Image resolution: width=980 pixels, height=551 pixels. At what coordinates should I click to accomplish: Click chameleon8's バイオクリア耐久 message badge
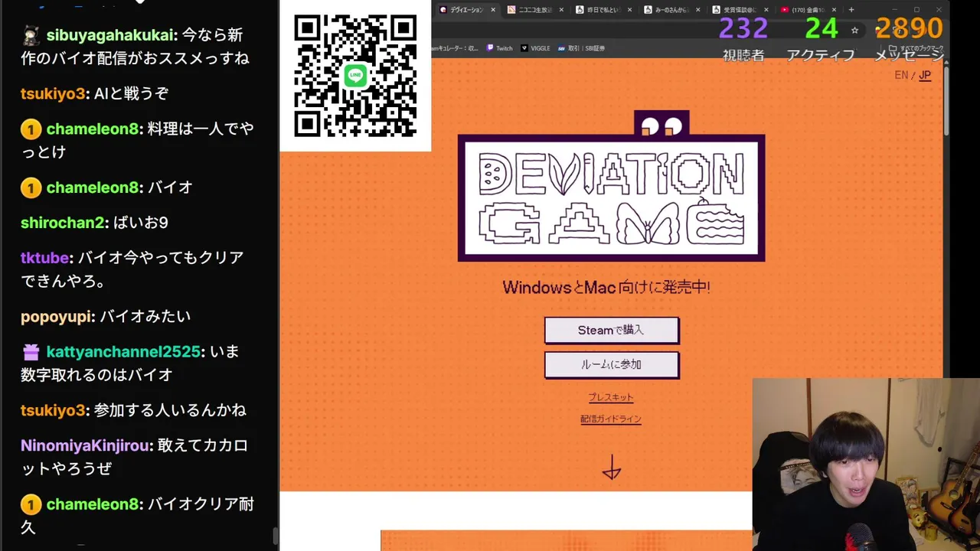tap(31, 505)
